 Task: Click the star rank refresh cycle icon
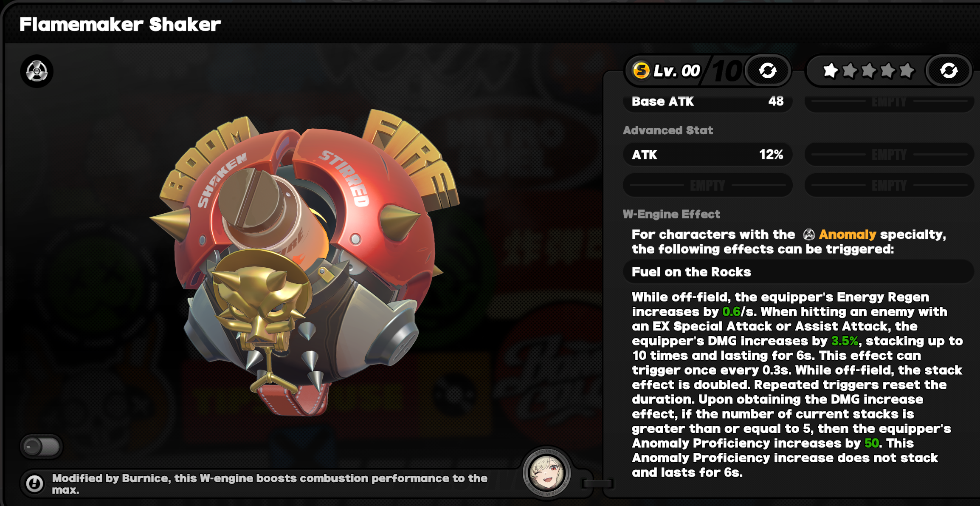pyautogui.click(x=949, y=71)
